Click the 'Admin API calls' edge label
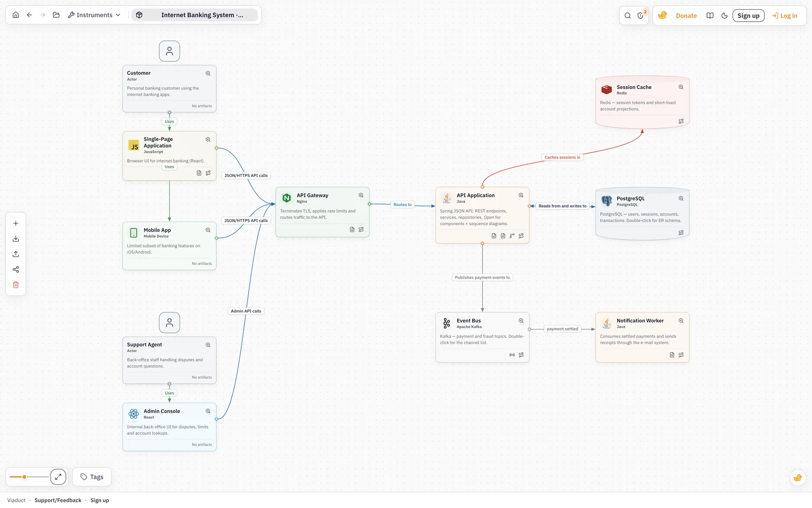Viewport: 812px width, 508px height. [246, 311]
